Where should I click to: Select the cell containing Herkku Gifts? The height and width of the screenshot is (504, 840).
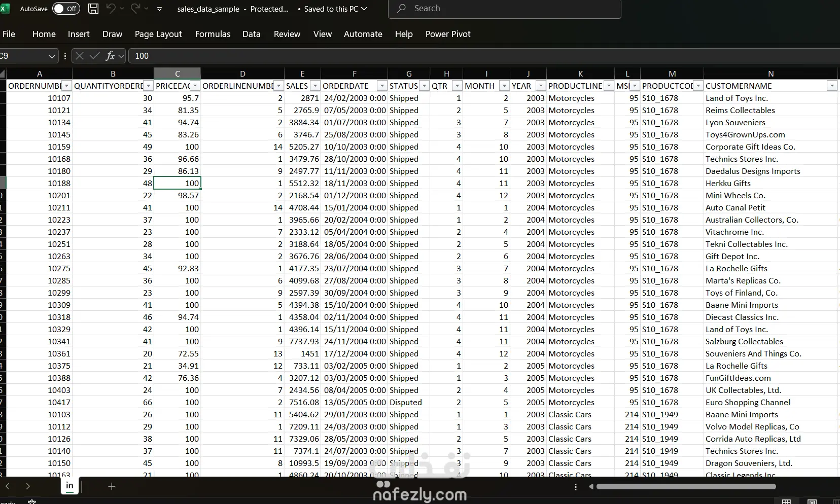[771, 184]
